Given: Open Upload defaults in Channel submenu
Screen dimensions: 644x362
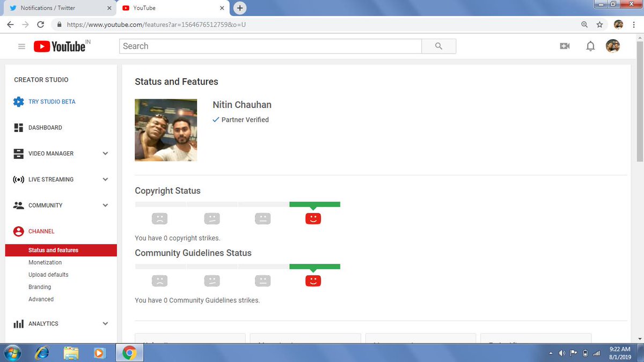Looking at the screenshot, I should point(48,275).
